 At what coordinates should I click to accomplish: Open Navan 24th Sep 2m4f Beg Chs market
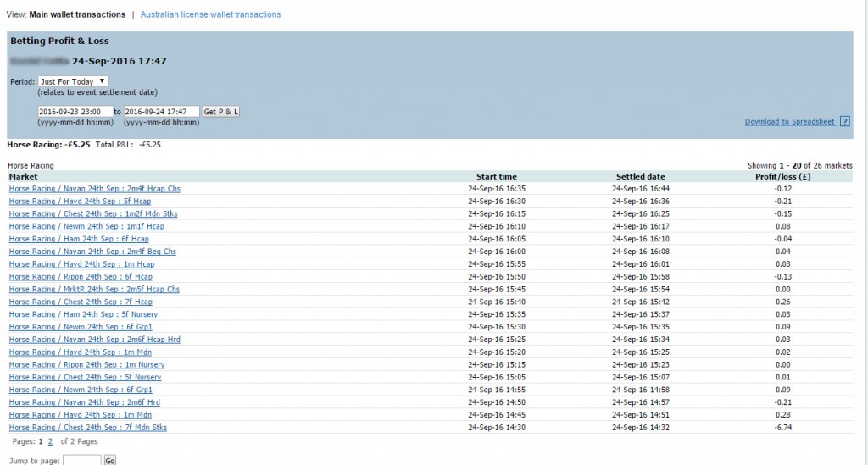pyautogui.click(x=92, y=252)
